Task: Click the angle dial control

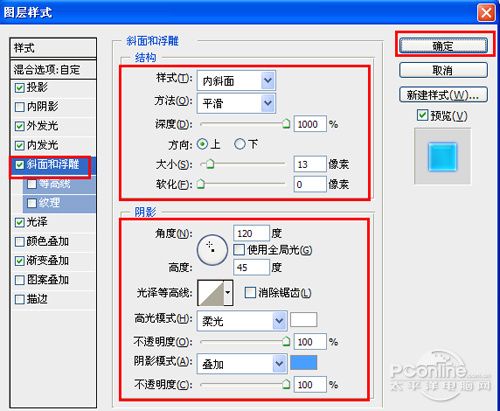Action: point(212,250)
